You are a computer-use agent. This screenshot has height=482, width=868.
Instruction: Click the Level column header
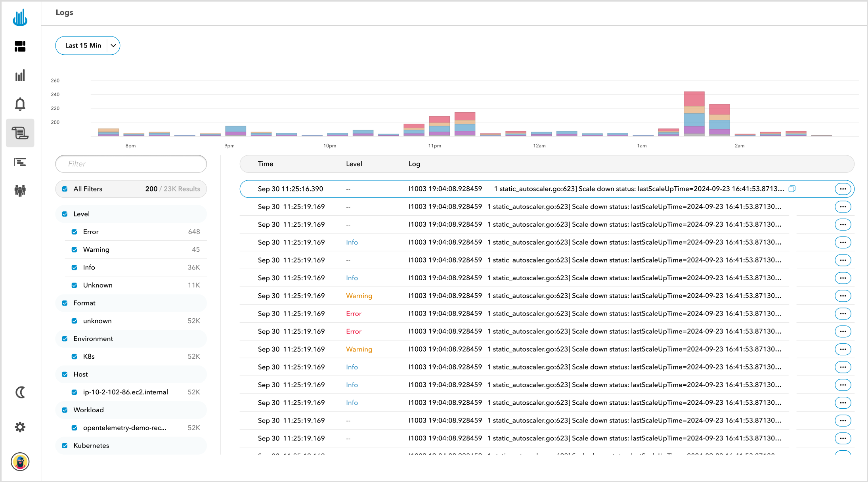[354, 164]
